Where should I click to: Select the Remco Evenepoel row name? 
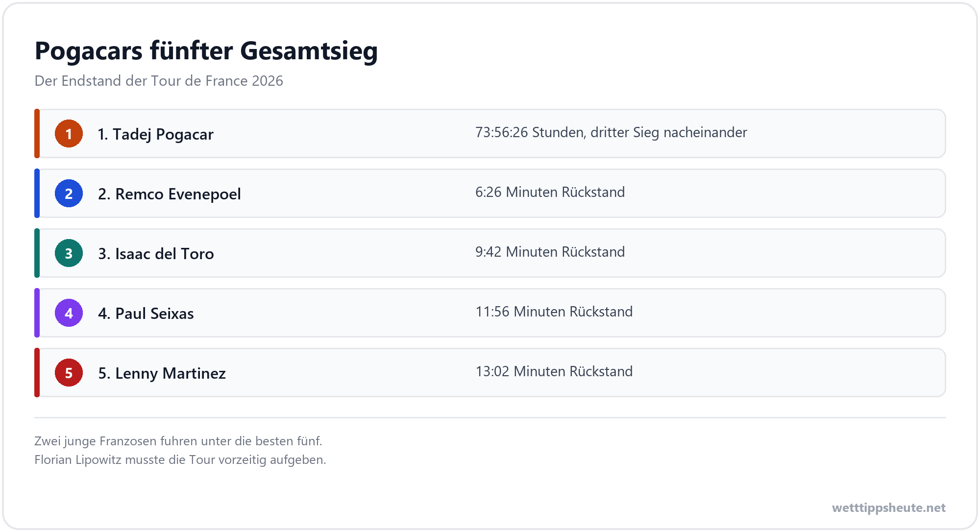coord(169,194)
